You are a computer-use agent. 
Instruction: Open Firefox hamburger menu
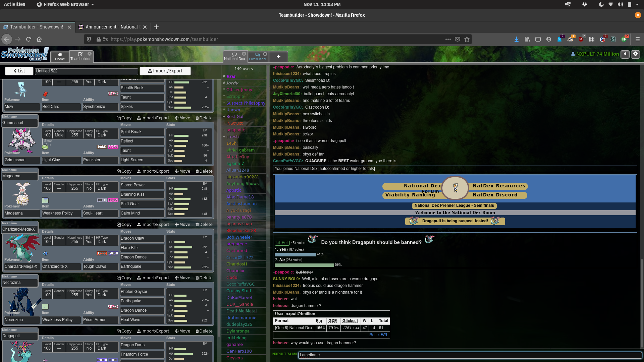pos(637,39)
